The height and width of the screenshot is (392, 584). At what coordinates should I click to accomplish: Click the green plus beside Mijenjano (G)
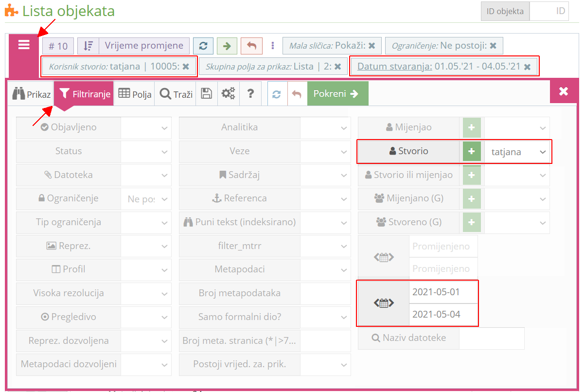point(471,198)
